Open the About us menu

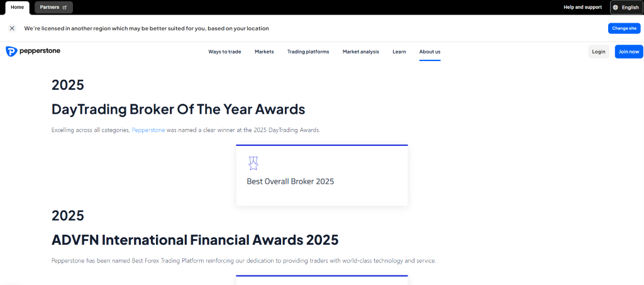pos(430,52)
